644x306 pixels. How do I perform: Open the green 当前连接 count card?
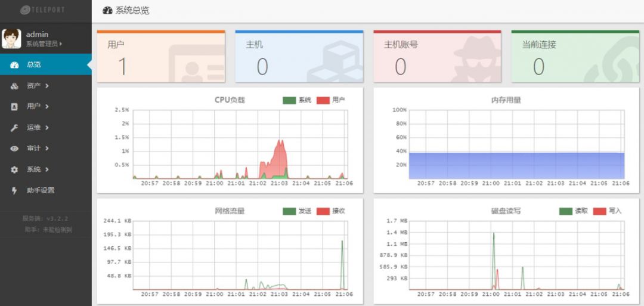[x=575, y=56]
